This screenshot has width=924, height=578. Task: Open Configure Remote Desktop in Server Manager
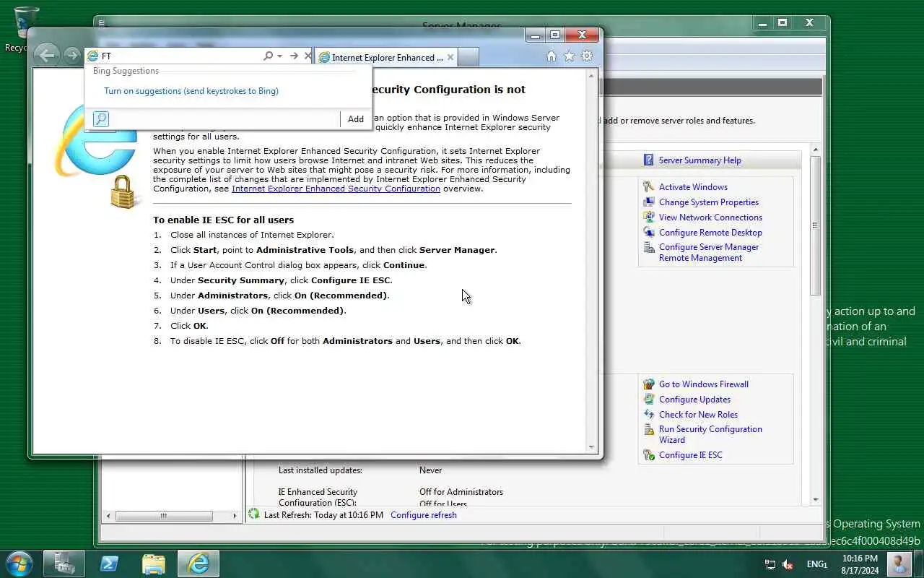coord(710,233)
